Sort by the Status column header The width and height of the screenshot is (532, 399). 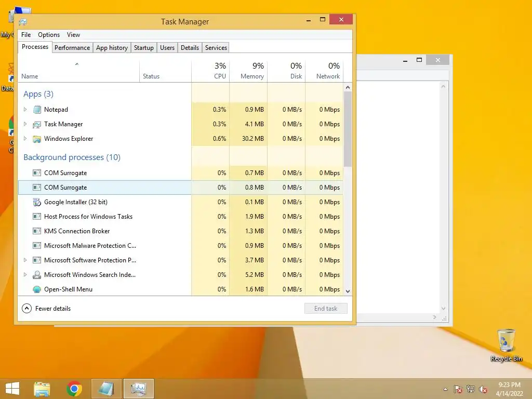click(165, 71)
